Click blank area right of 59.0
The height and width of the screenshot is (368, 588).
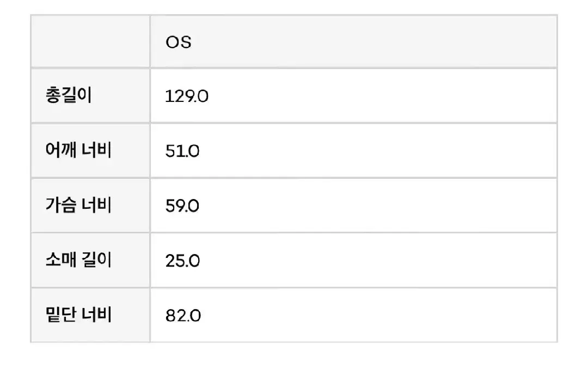pos(381,206)
